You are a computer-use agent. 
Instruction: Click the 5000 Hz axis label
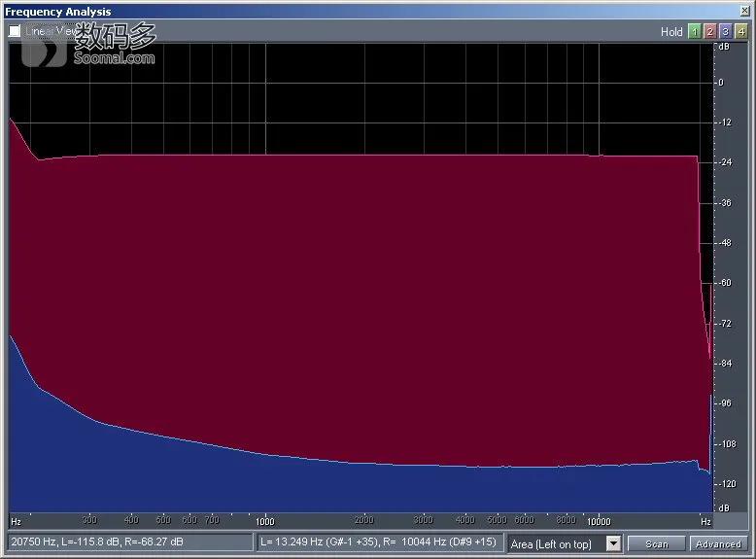498,520
